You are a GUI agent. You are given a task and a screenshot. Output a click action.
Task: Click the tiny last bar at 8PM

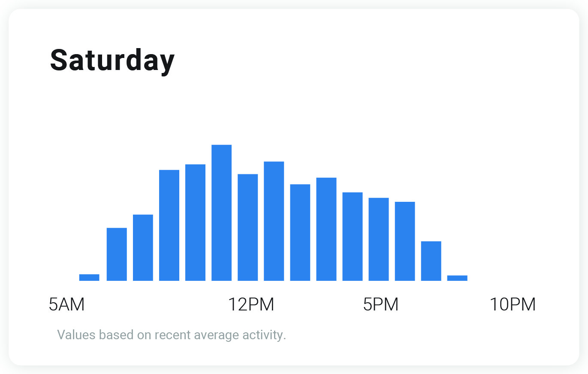457,278
